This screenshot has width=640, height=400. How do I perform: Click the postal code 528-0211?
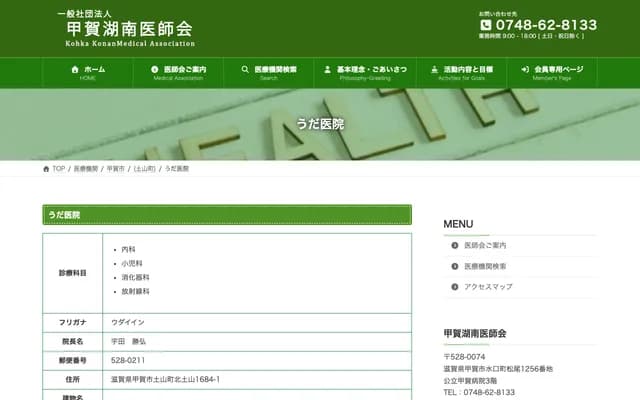click(128, 360)
